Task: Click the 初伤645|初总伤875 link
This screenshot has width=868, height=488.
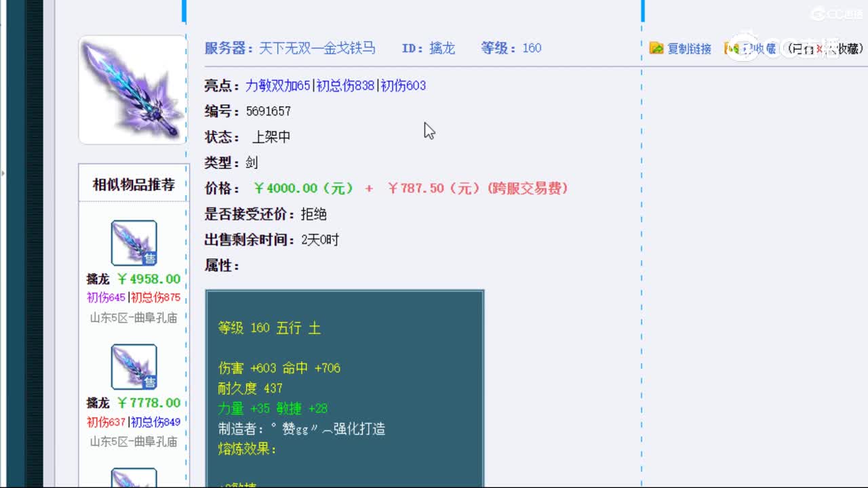Action: click(x=132, y=297)
